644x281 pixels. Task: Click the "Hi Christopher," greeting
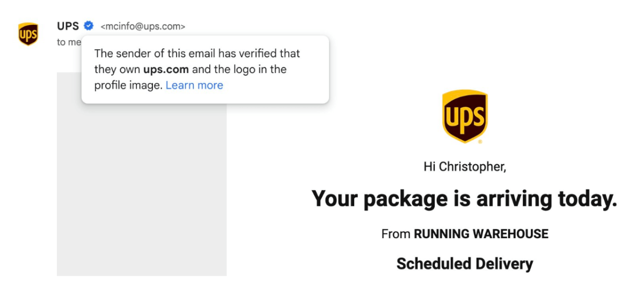click(x=465, y=167)
